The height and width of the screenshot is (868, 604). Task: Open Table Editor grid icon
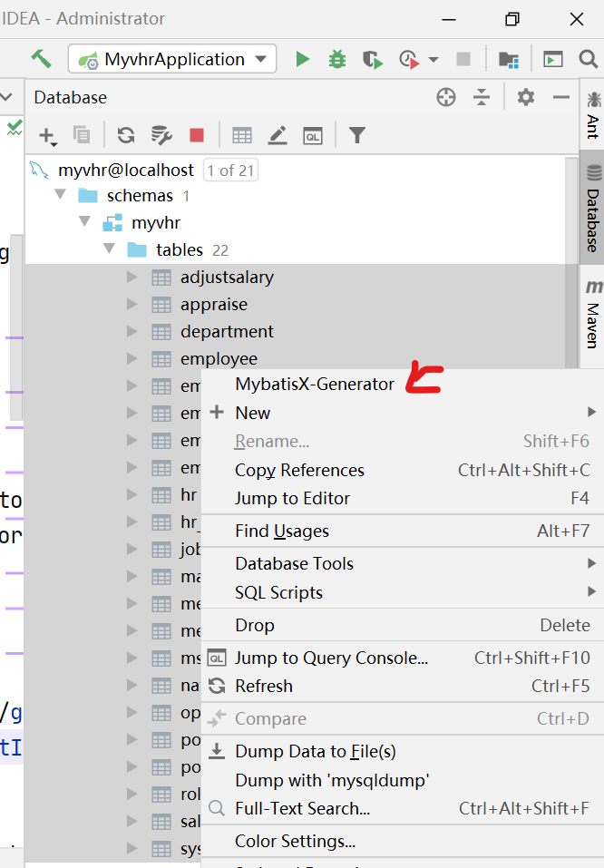point(242,136)
